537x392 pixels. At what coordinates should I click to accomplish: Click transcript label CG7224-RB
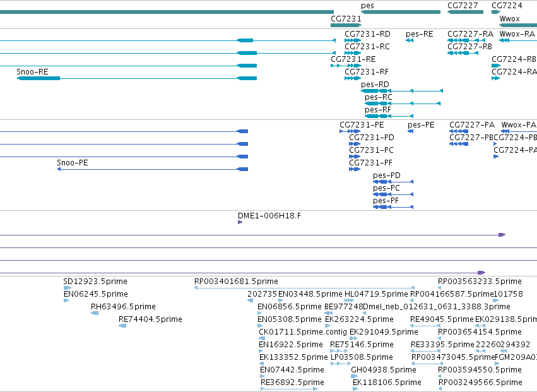point(514,59)
